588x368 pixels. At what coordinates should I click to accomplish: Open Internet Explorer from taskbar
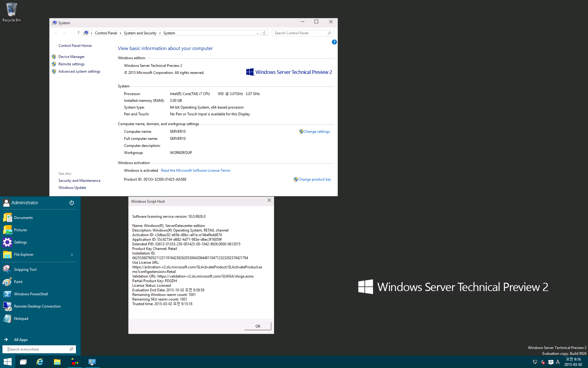(x=40, y=362)
